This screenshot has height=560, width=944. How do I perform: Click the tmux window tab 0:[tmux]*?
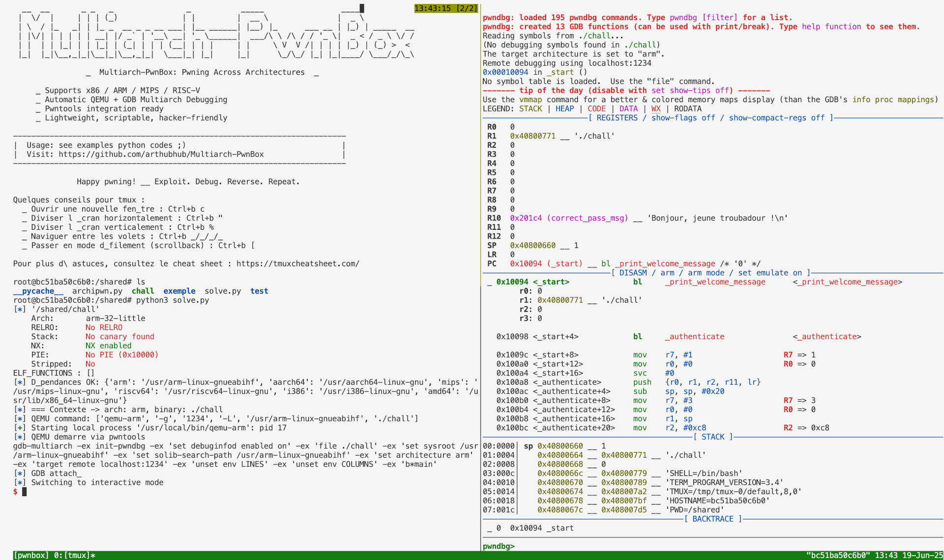pos(74,555)
